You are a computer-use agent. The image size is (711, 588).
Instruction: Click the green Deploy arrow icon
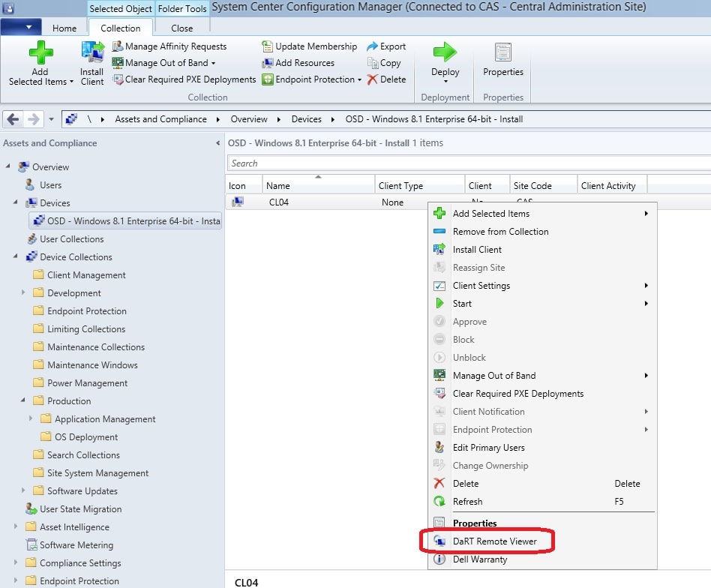point(445,52)
